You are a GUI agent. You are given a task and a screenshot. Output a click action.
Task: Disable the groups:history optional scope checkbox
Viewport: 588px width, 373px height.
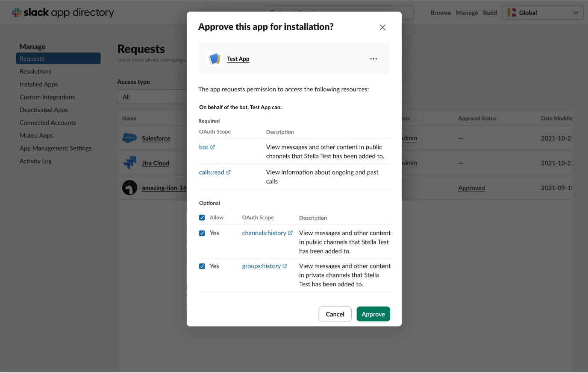point(202,266)
